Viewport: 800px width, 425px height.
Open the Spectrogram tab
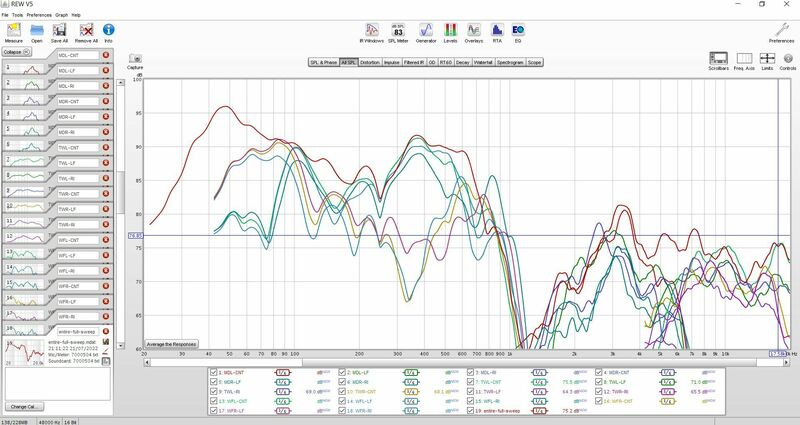pyautogui.click(x=510, y=62)
